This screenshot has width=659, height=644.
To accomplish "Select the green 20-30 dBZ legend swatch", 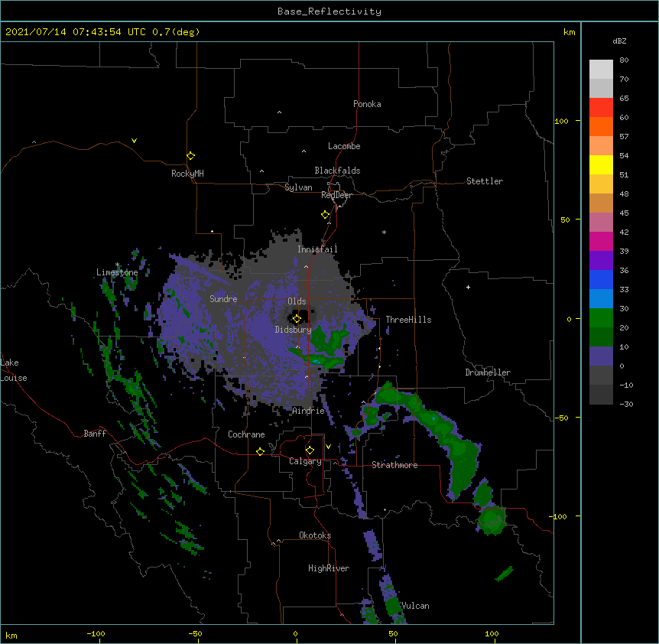I will 601,318.
